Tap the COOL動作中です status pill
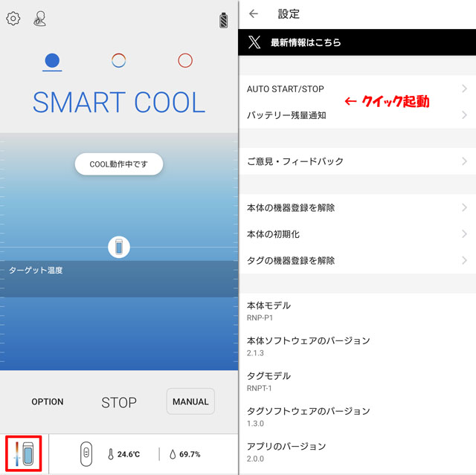This screenshot has height=475, width=476. tap(119, 164)
